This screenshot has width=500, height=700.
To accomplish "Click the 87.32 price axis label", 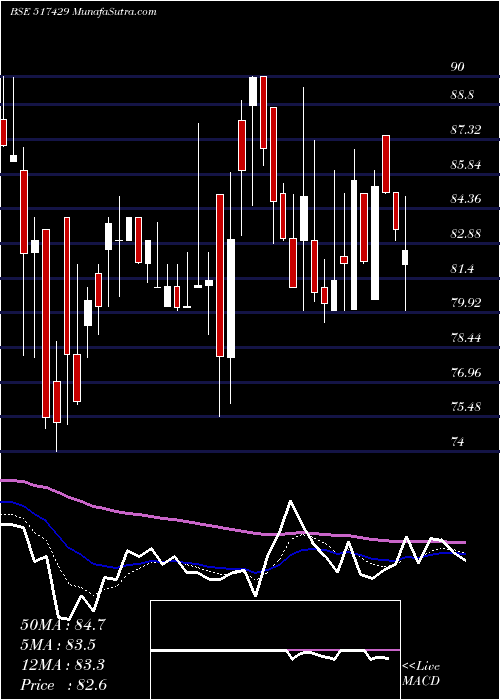I will click(x=466, y=130).
